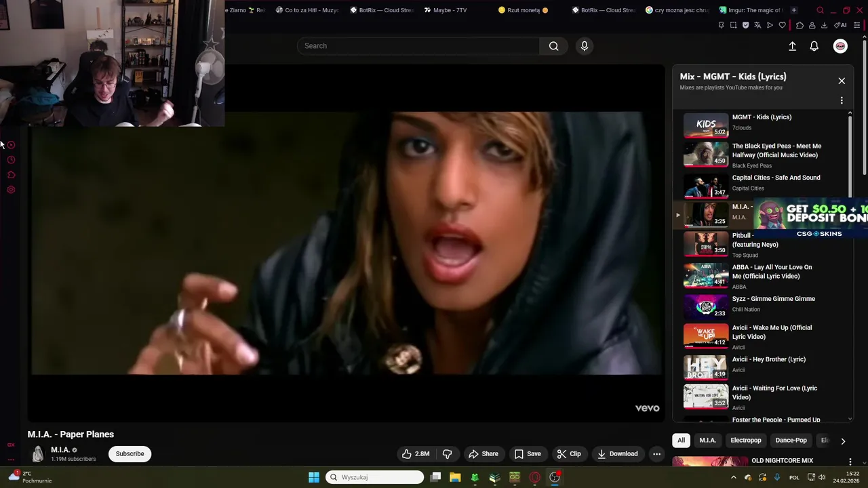
Task: Open the browser downloads icon
Action: coord(824,25)
